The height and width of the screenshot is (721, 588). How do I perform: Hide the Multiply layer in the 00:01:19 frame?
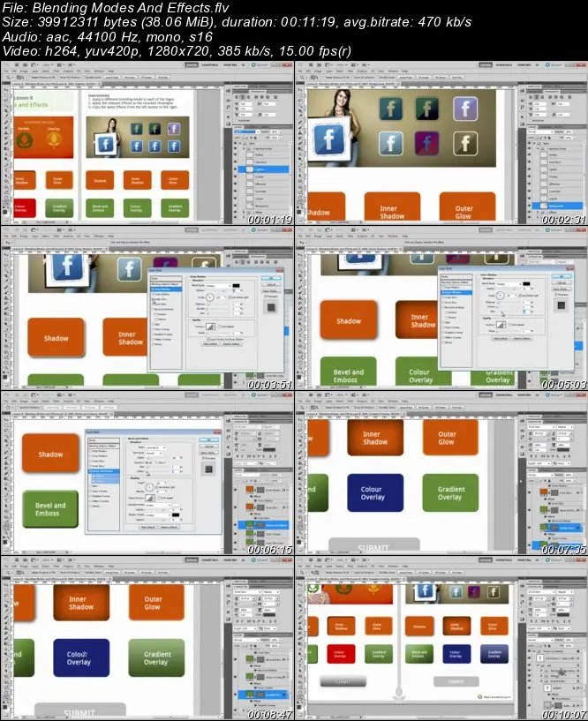tap(235, 154)
